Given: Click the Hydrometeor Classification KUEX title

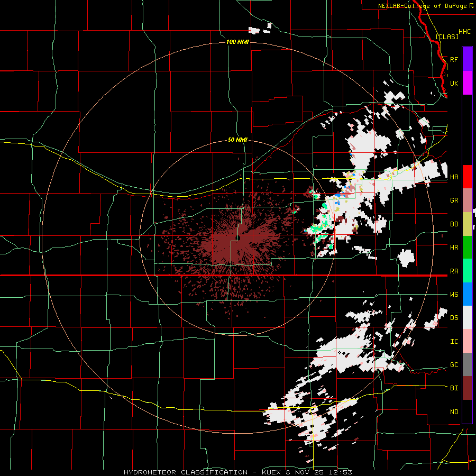Looking at the screenshot, I should tap(238, 472).
